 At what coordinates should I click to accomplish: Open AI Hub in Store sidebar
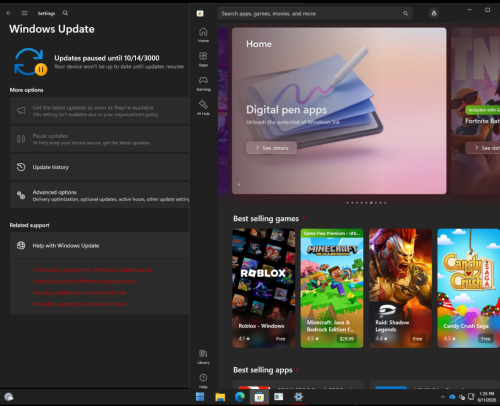click(203, 108)
